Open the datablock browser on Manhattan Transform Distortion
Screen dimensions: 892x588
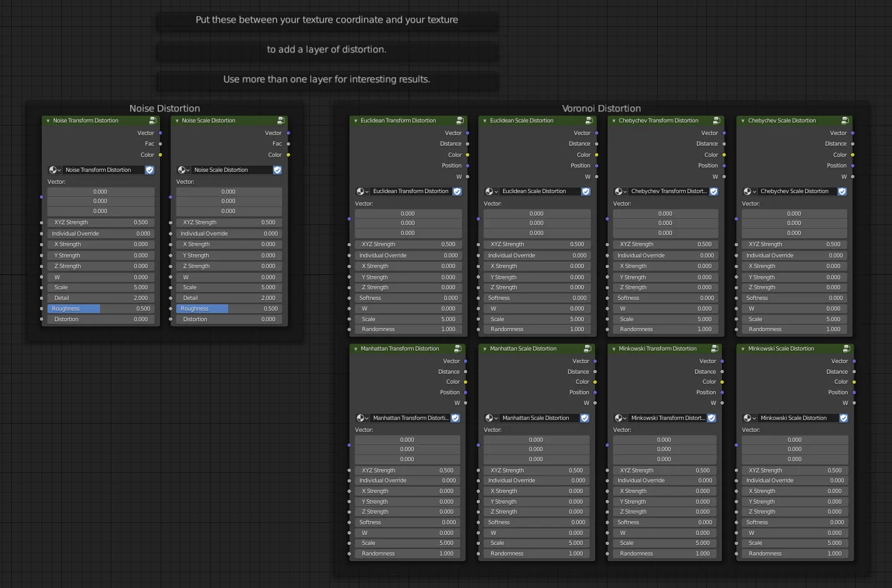pos(361,417)
